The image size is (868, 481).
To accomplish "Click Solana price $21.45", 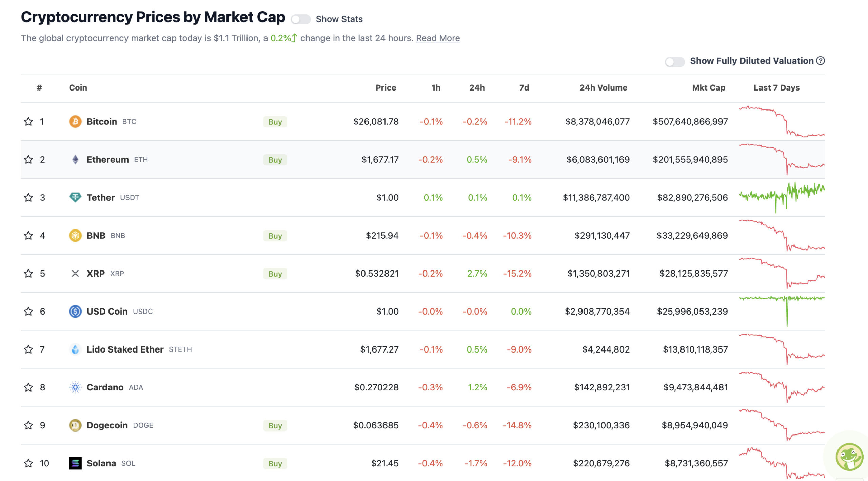I will [x=385, y=463].
